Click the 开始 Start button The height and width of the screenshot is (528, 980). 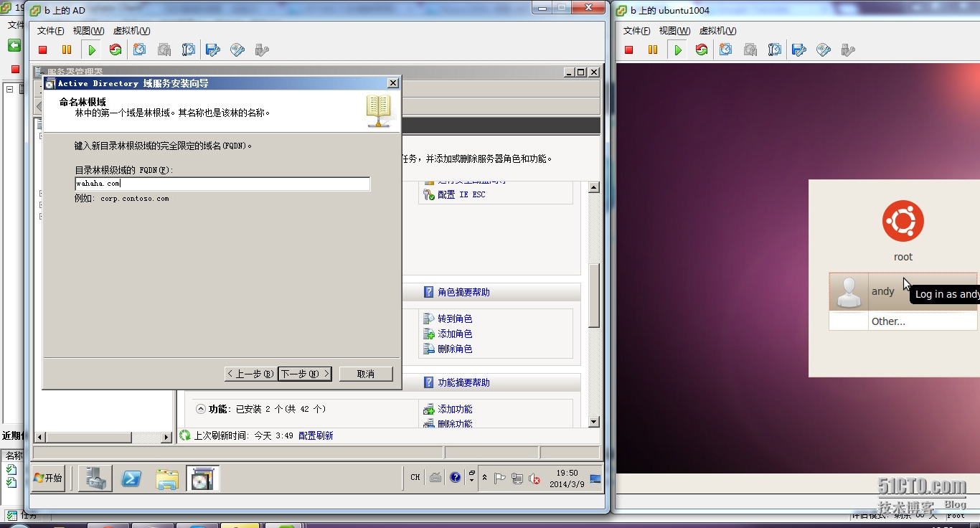49,478
